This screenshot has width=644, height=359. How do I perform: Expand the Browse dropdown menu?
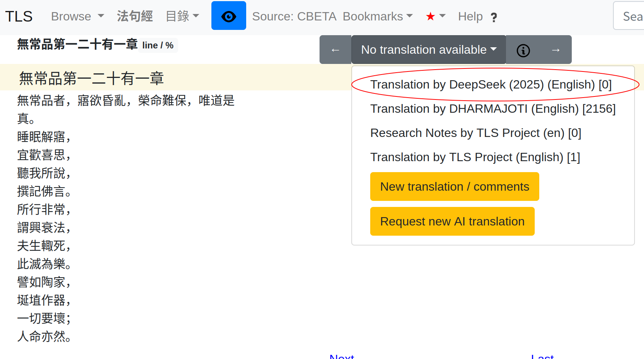(x=77, y=17)
